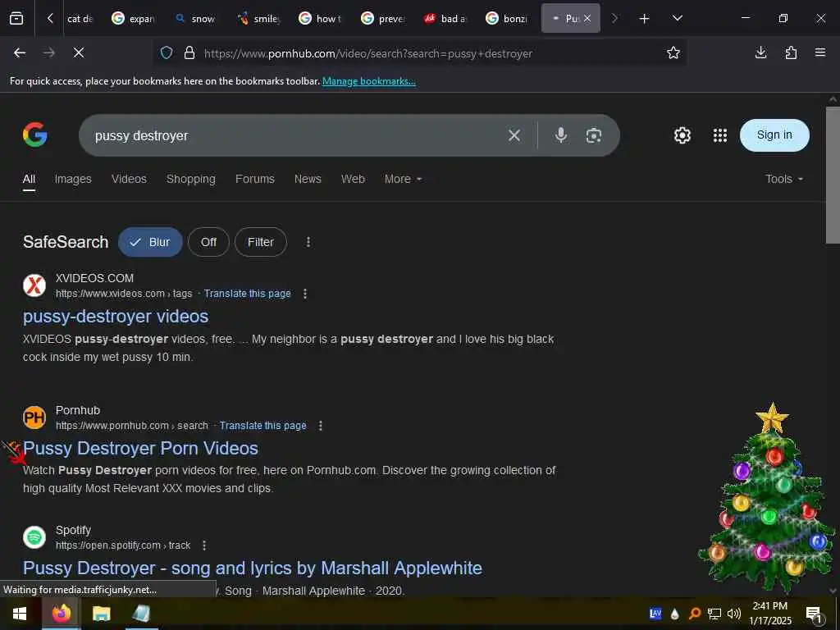Switch to the Images results tab
This screenshot has width=840, height=630.
point(73,179)
